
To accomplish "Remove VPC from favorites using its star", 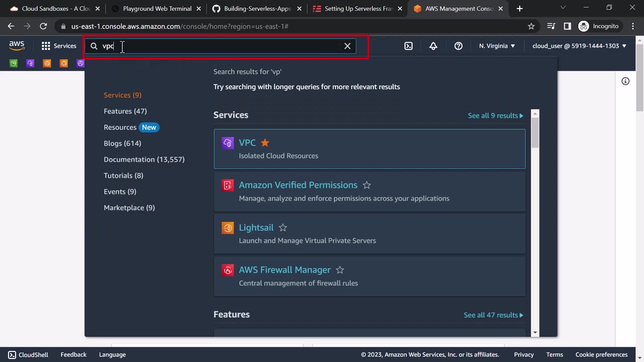I will click(x=265, y=143).
